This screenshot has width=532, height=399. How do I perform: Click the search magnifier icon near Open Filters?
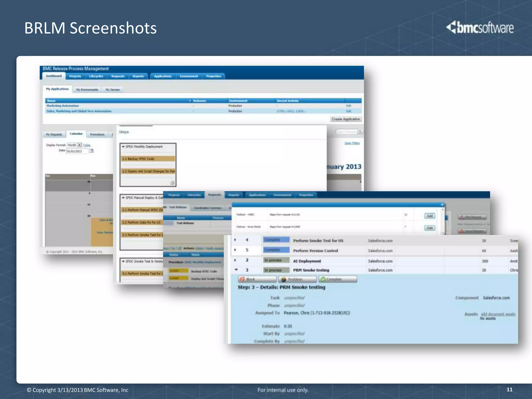pyautogui.click(x=360, y=132)
